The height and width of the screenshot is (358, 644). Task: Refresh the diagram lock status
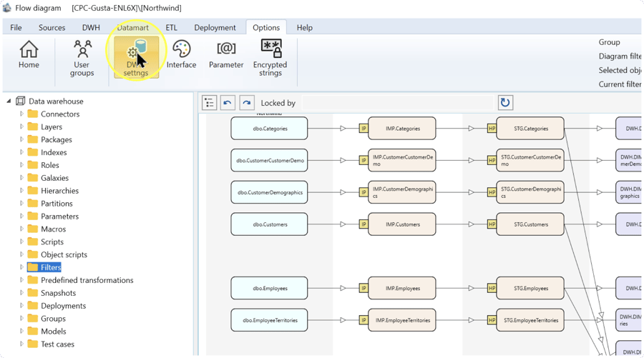tap(505, 102)
